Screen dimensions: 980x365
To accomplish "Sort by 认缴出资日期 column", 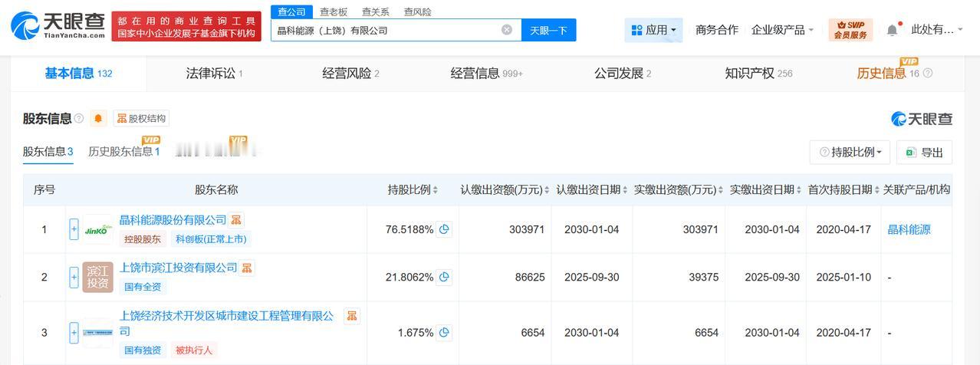I will (x=593, y=189).
